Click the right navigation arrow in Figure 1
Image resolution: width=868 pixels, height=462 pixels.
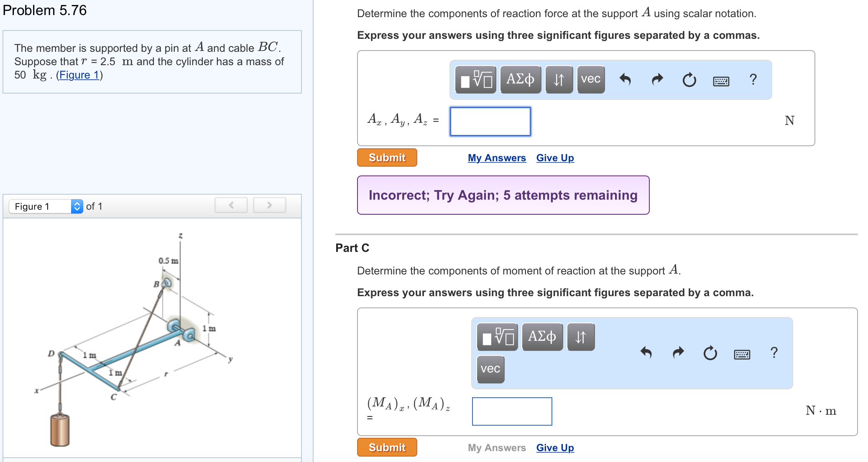tap(270, 205)
